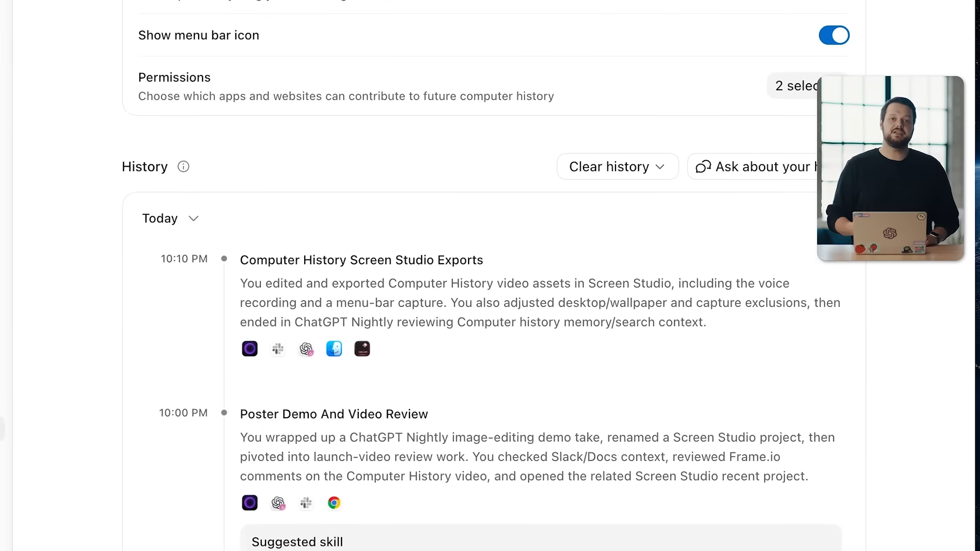Click the timeline marker at 10:00 PM
Screen dimensions: 980x551
[224, 413]
